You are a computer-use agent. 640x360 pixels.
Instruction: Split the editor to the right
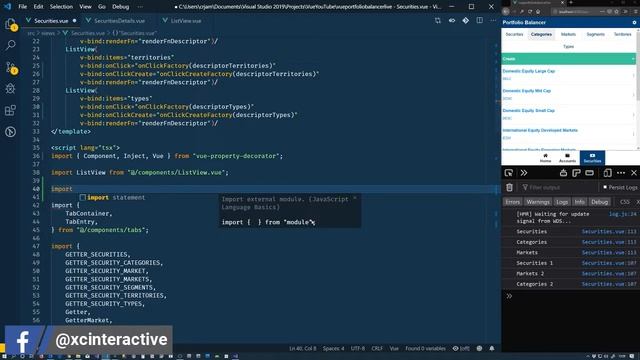pos(480,20)
